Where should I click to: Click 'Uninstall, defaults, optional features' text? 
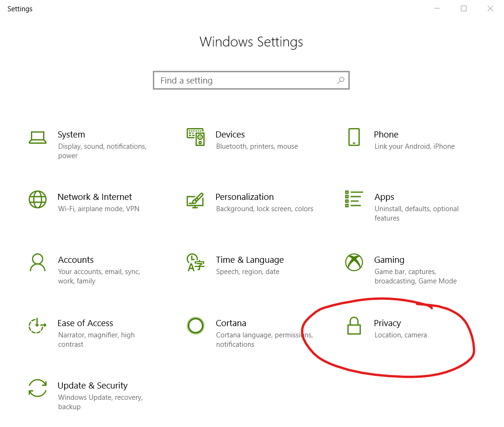pyautogui.click(x=417, y=213)
